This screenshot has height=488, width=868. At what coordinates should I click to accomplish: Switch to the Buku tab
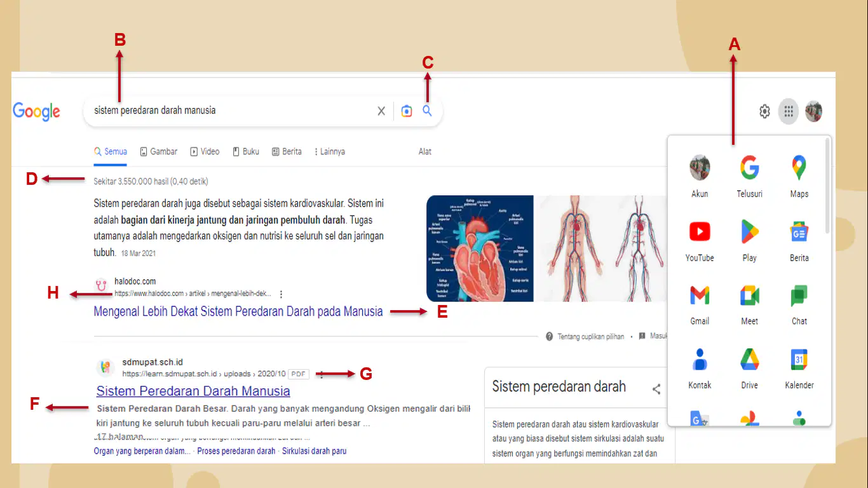(246, 152)
